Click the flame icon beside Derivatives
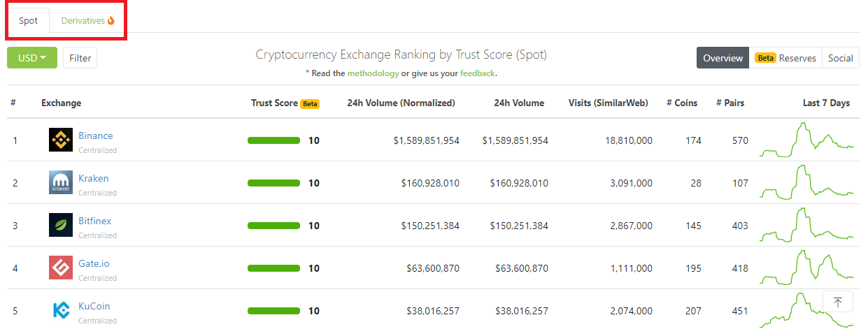Screen dimensions: 868x329 point(111,21)
